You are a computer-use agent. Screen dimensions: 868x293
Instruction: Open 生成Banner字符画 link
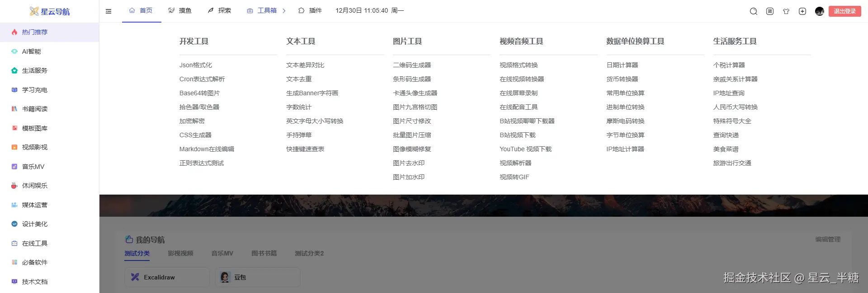(312, 93)
